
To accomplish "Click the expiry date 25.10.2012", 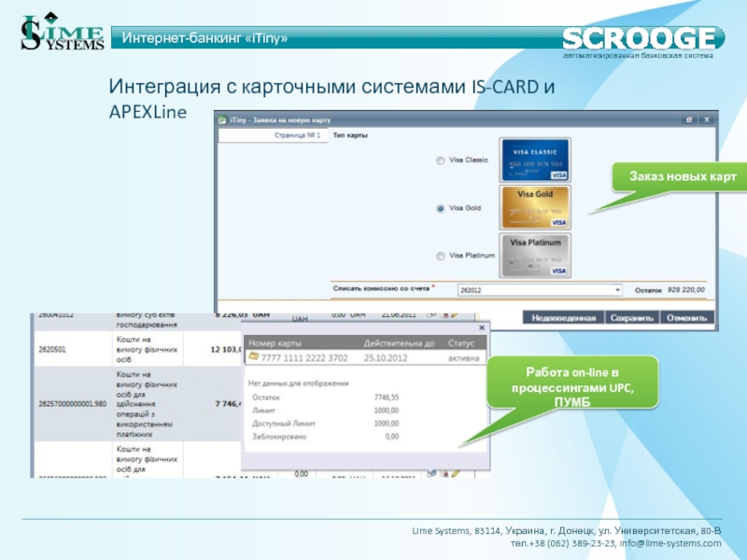I will (x=386, y=358).
